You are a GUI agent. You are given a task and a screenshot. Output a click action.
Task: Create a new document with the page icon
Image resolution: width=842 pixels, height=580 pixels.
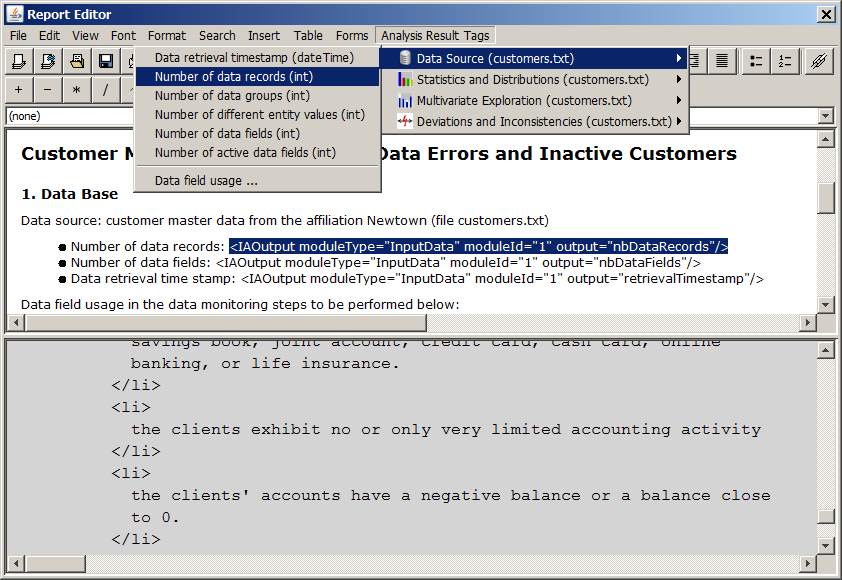(18, 62)
